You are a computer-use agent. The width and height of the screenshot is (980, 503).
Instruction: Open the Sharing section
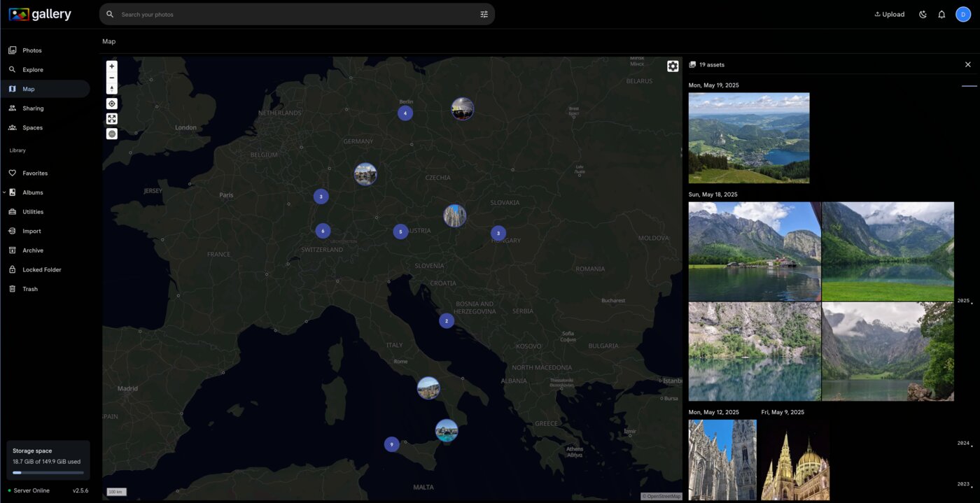[x=33, y=108]
